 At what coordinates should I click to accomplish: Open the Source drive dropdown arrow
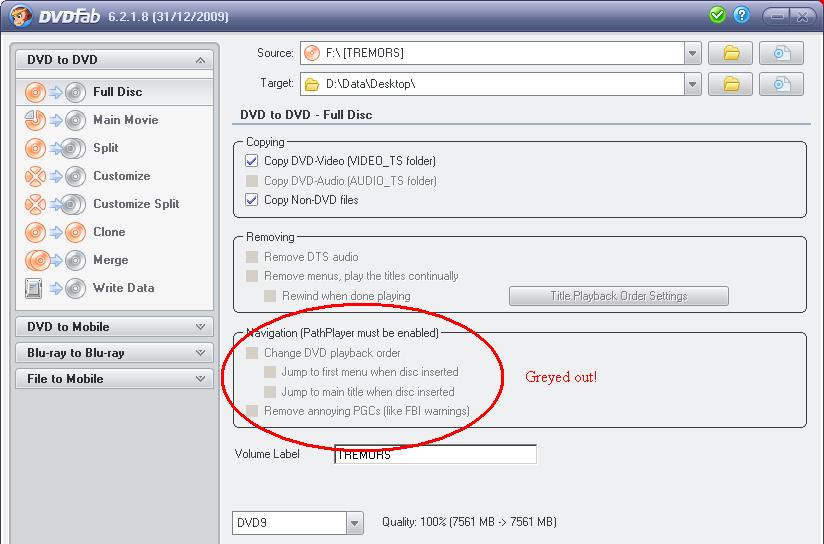(693, 53)
